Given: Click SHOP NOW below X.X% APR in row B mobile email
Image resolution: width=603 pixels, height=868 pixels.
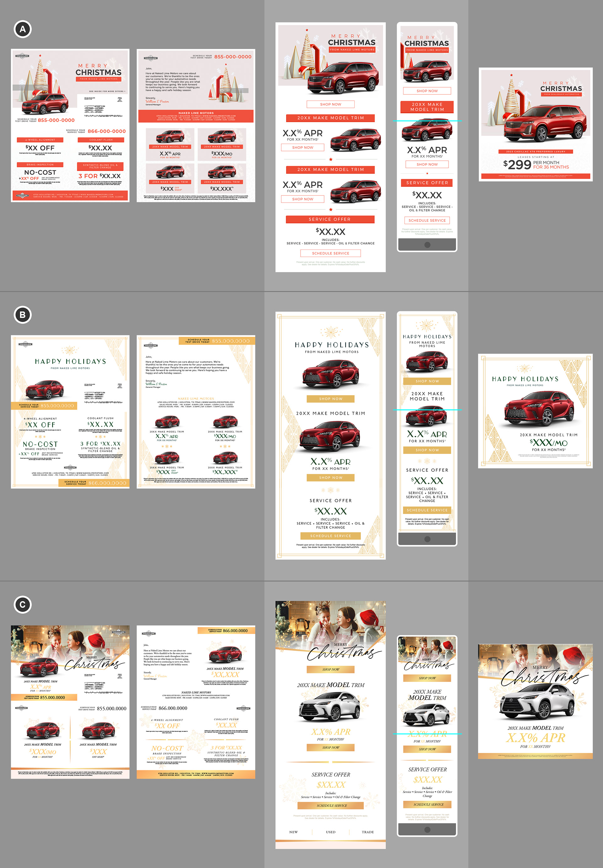Looking at the screenshot, I should [427, 450].
